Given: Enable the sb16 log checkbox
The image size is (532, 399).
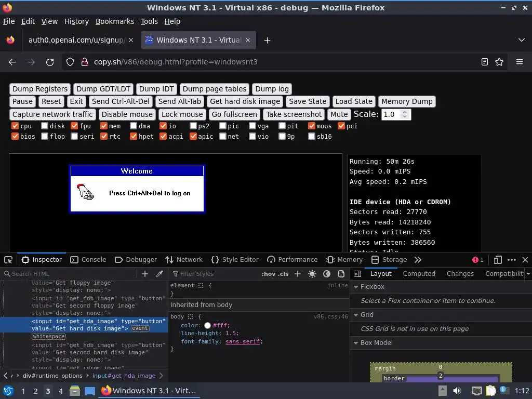Looking at the screenshot, I should pos(312,136).
